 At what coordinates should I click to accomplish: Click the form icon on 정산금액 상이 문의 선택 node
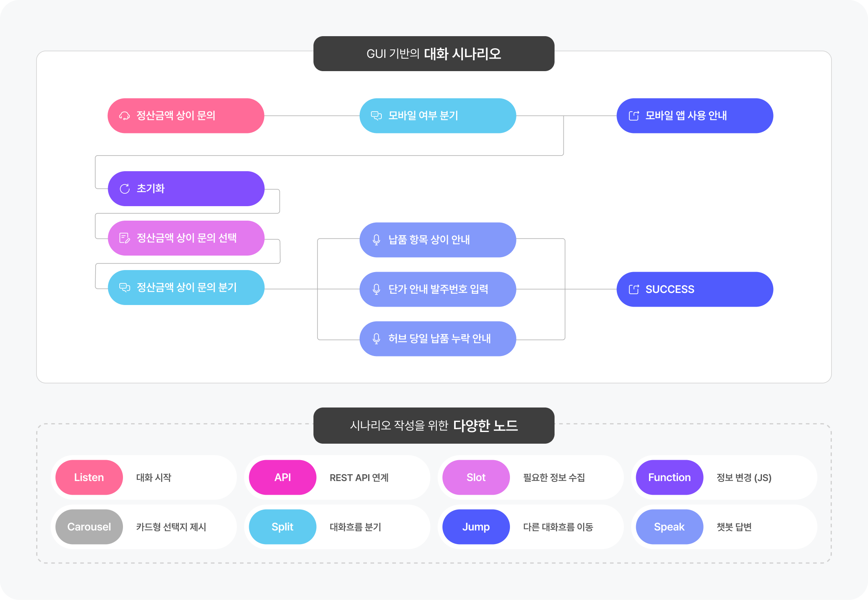125,238
